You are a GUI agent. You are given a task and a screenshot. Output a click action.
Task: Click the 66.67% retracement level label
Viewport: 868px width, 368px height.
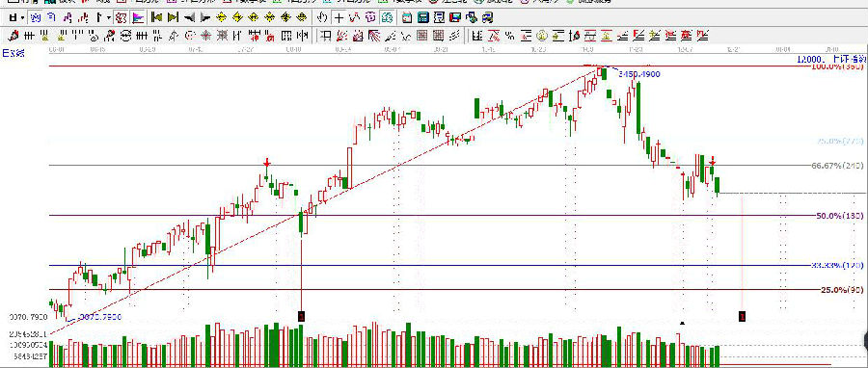click(836, 165)
